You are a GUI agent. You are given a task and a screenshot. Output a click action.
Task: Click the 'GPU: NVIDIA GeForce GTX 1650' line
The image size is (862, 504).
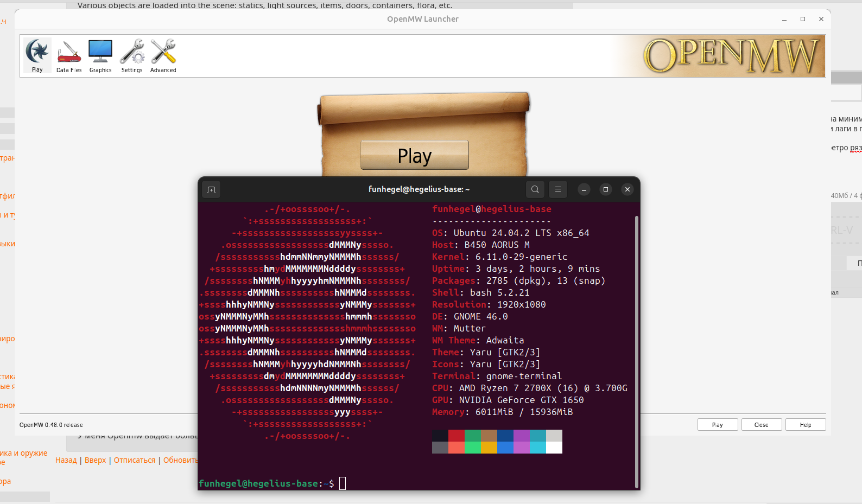pyautogui.click(x=508, y=400)
